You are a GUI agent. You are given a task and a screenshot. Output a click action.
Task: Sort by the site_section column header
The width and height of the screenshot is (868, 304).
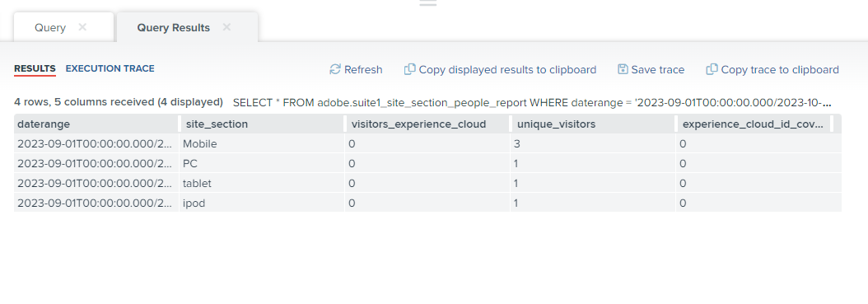262,124
